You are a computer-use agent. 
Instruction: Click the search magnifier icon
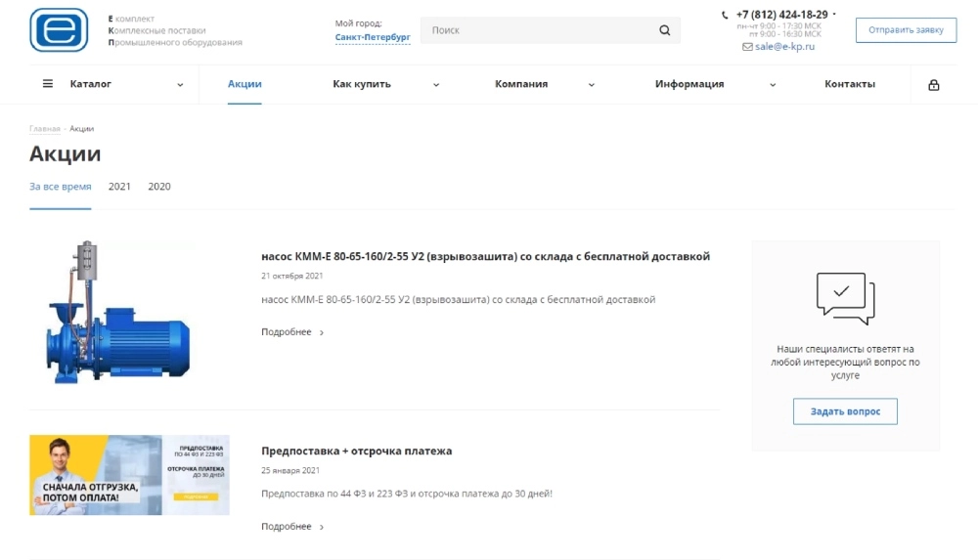coord(665,30)
